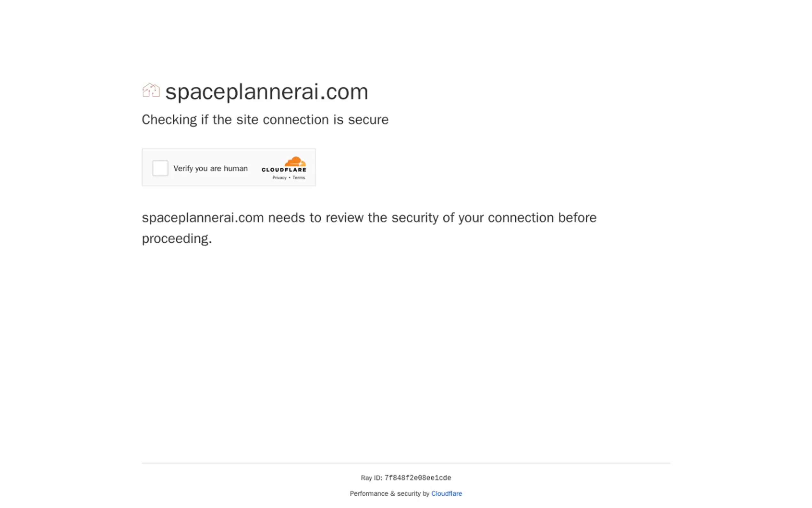Viewport: 812px width, 508px height.
Task: Click the "Ray ID:" footer label
Action: 371,478
